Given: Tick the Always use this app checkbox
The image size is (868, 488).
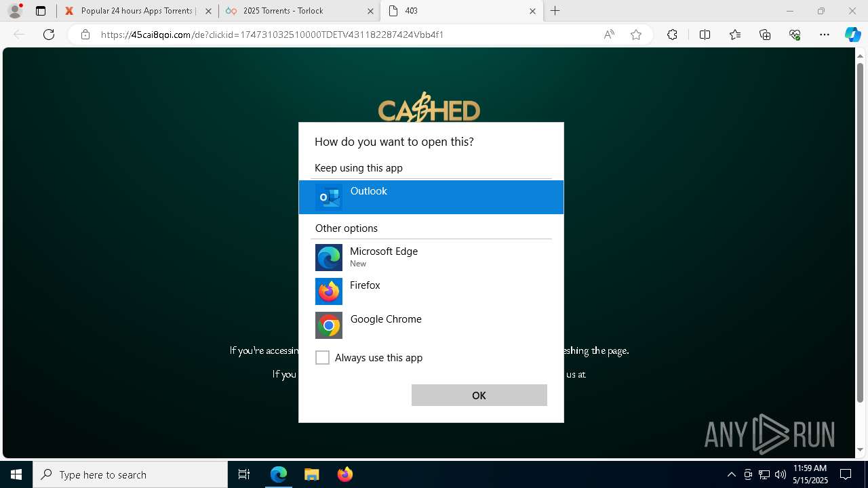Looking at the screenshot, I should click(x=323, y=358).
